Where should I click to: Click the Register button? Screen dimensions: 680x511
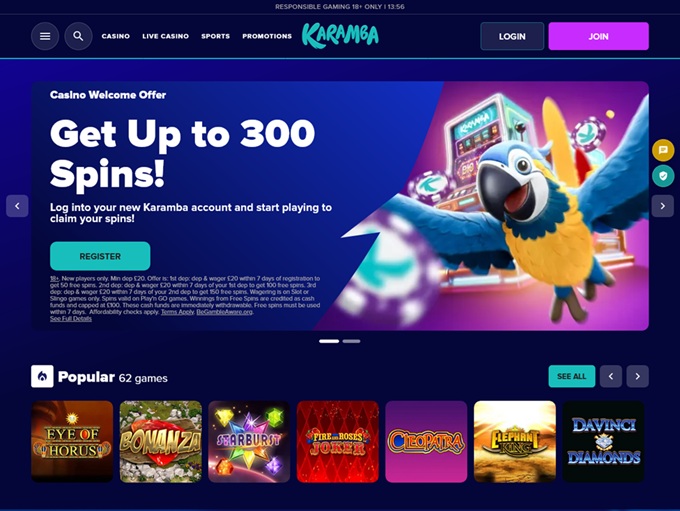[100, 256]
